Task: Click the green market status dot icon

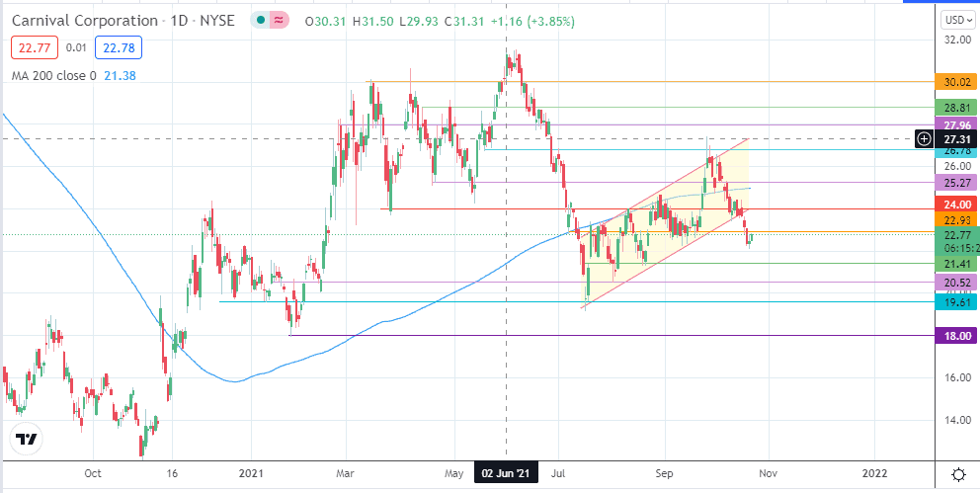Action: pos(261,21)
